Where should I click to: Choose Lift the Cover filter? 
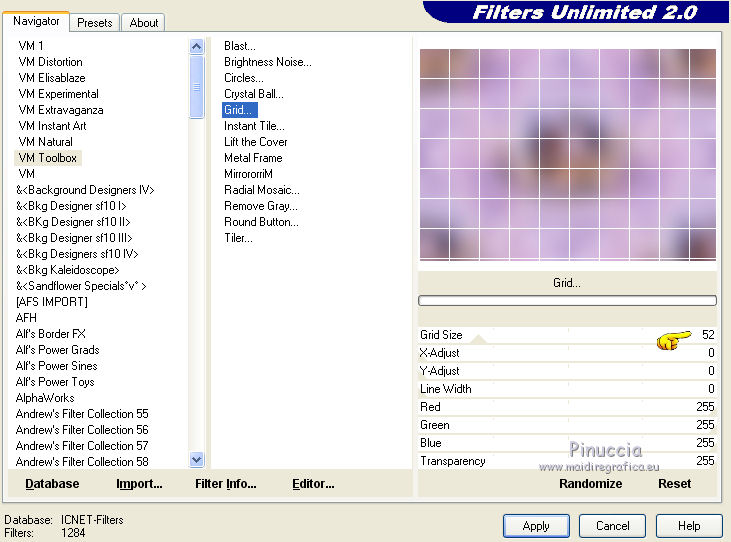[x=255, y=142]
